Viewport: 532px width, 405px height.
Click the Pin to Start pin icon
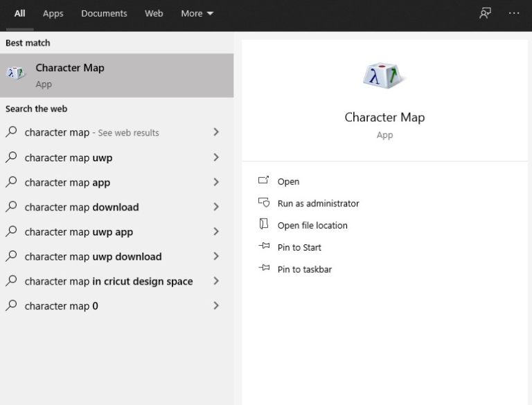tap(263, 246)
